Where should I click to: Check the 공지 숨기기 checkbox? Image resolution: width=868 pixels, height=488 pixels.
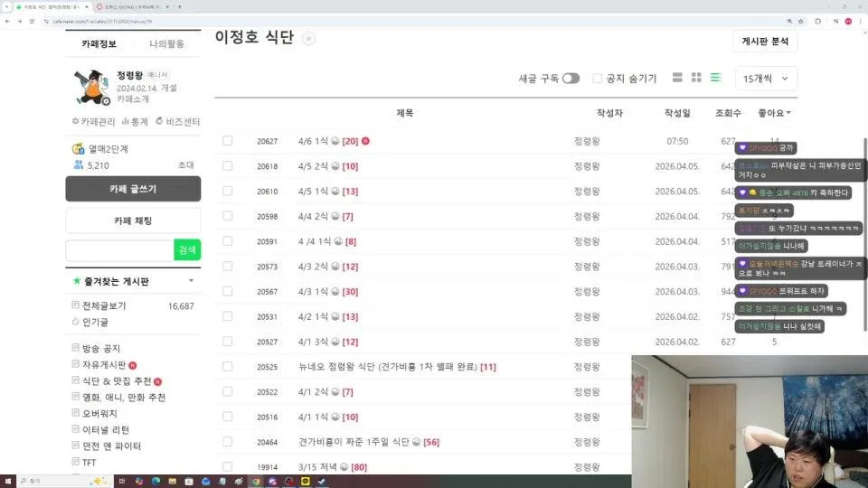click(597, 78)
